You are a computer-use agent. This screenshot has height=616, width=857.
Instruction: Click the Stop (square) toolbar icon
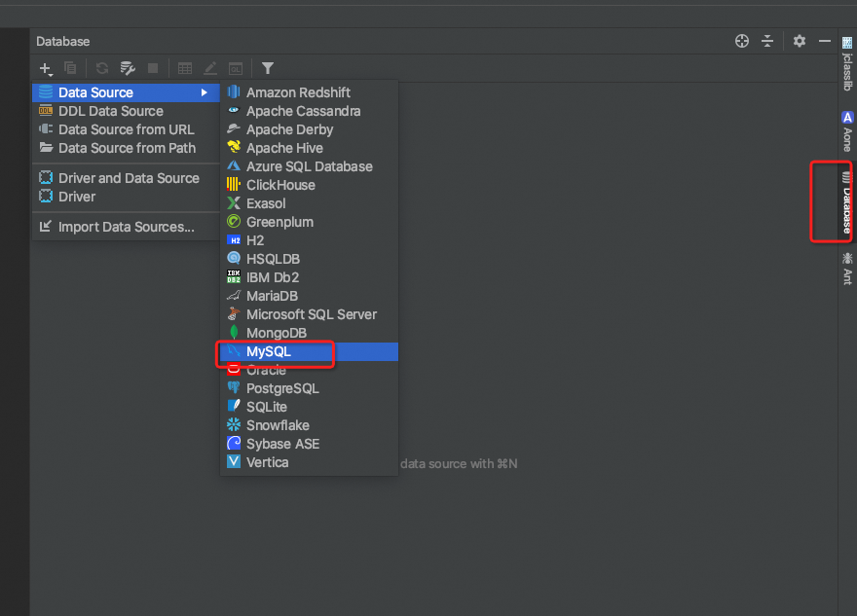153,68
